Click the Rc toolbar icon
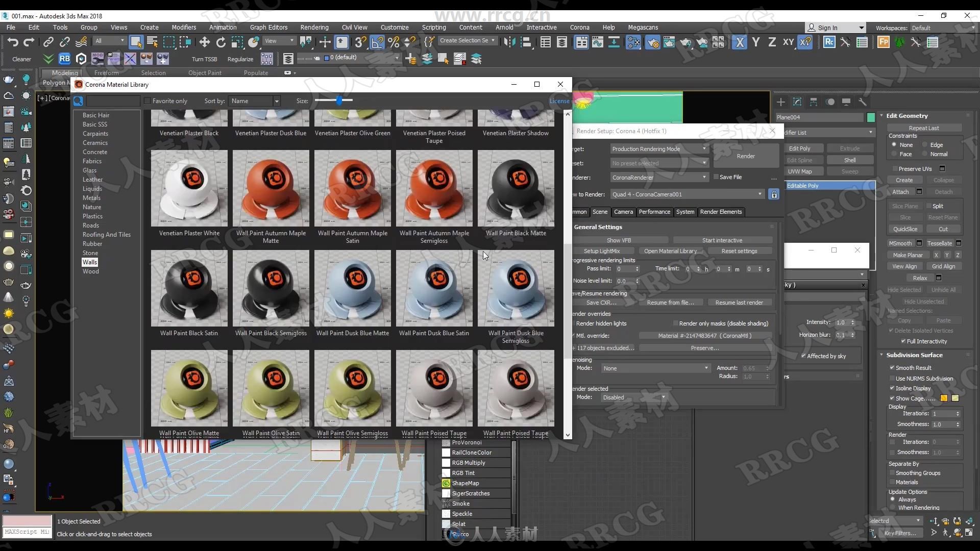This screenshot has height=551, width=980. point(829,42)
